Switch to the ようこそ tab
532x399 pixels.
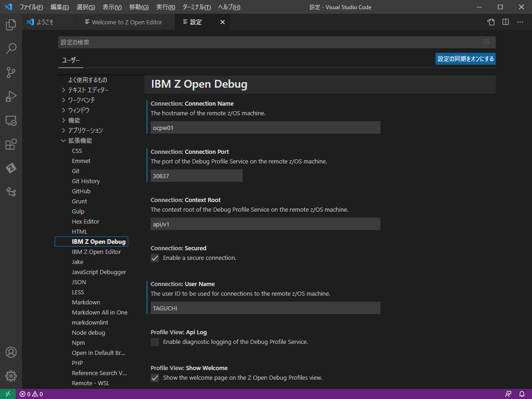[x=49, y=22]
